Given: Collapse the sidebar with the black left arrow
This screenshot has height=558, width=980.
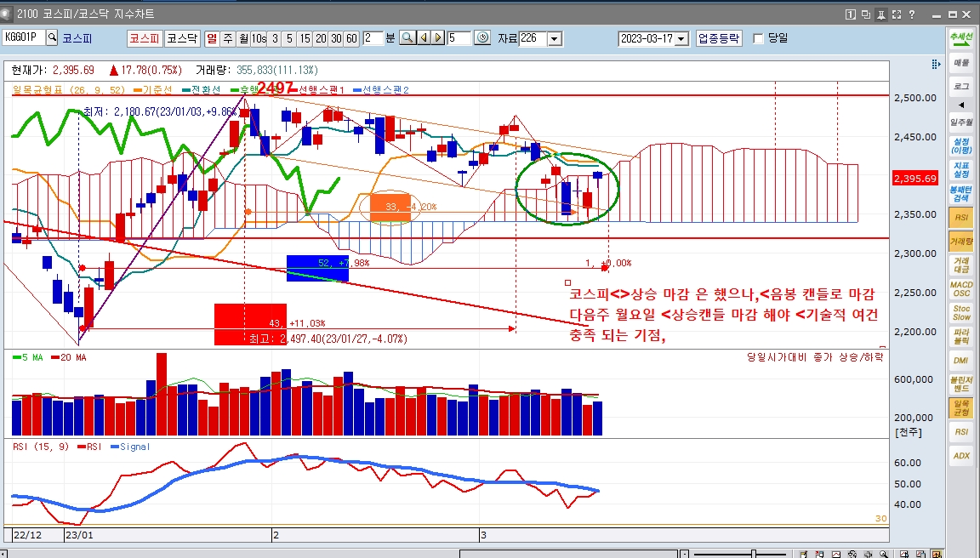Looking at the screenshot, I should 961,105.
